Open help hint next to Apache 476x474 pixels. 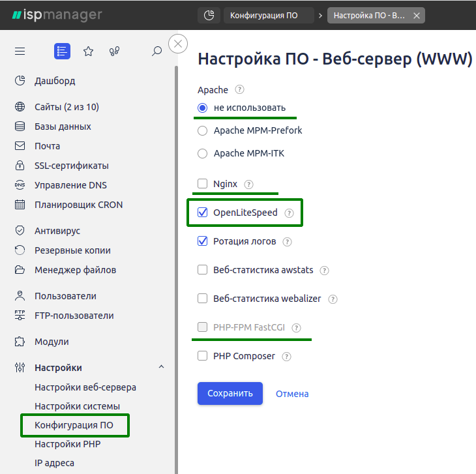239,89
